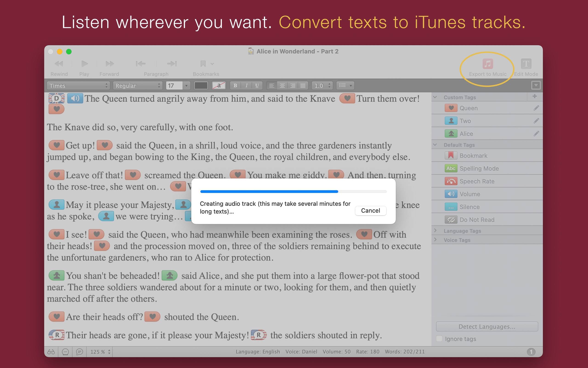This screenshot has width=588, height=368.
Task: Click the speech bubble status bar icon
Action: [x=79, y=352]
